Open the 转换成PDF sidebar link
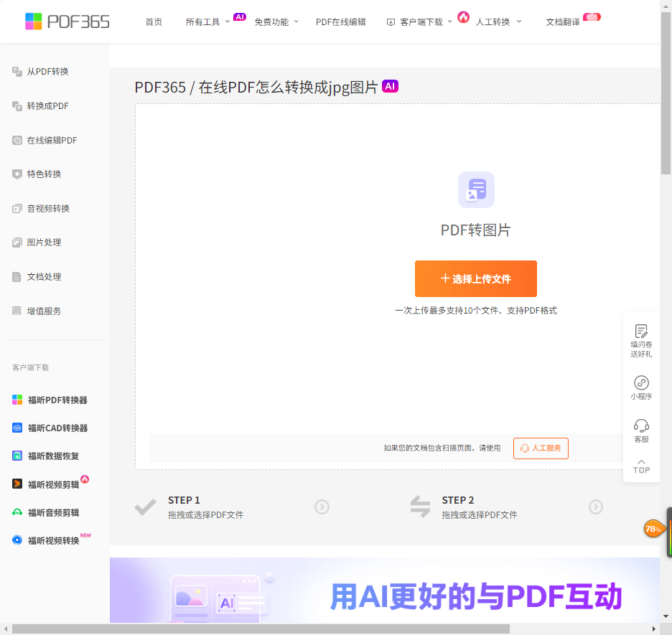This screenshot has width=672, height=635. 47,105
